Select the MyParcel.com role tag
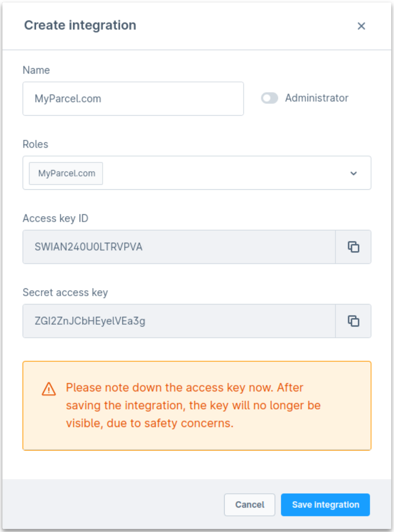Screen dimensions: 394x532 [65, 173]
